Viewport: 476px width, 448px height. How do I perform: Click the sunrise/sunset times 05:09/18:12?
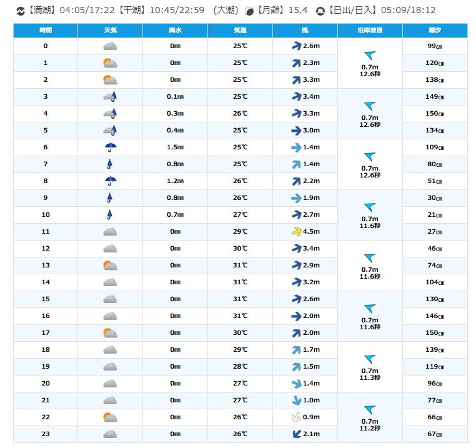click(409, 11)
